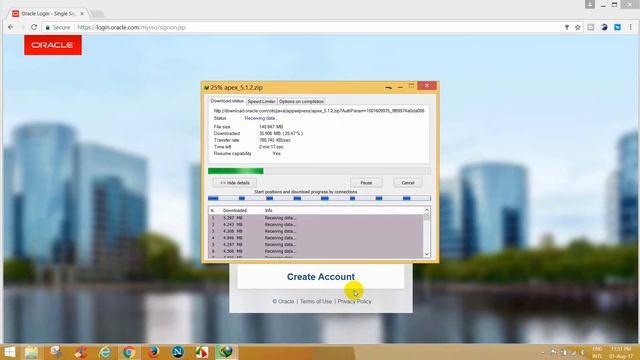Click the connections list scroll down arrow

[427, 254]
